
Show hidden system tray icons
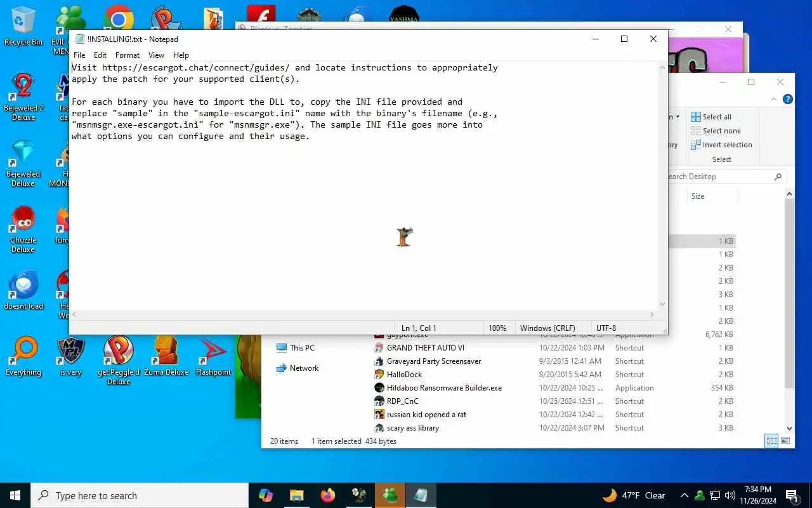tap(684, 495)
